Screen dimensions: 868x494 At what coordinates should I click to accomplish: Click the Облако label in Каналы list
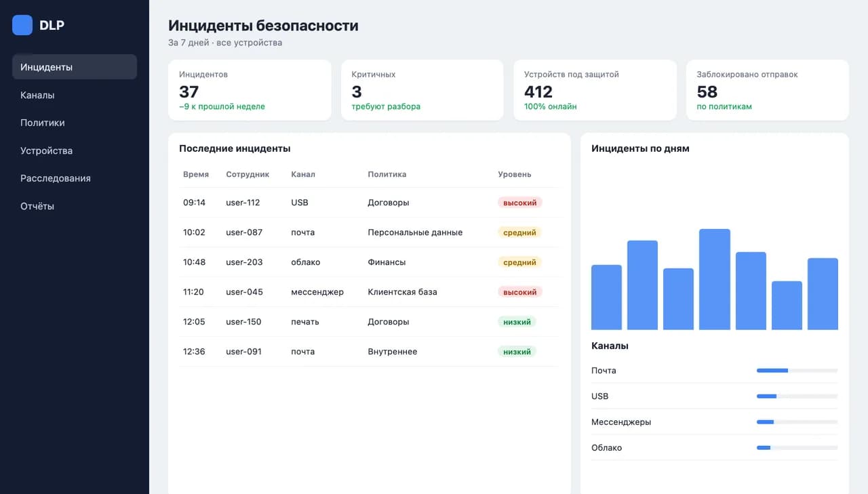(606, 448)
